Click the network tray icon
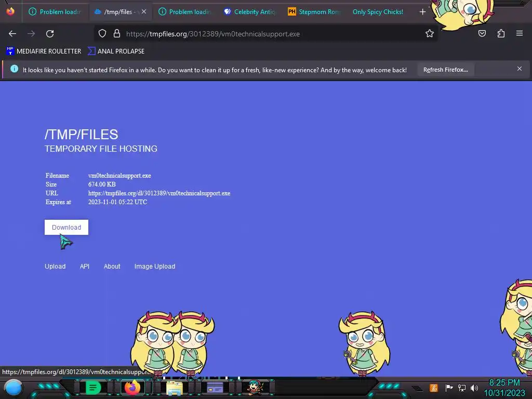The image size is (532, 399). pyautogui.click(x=462, y=388)
